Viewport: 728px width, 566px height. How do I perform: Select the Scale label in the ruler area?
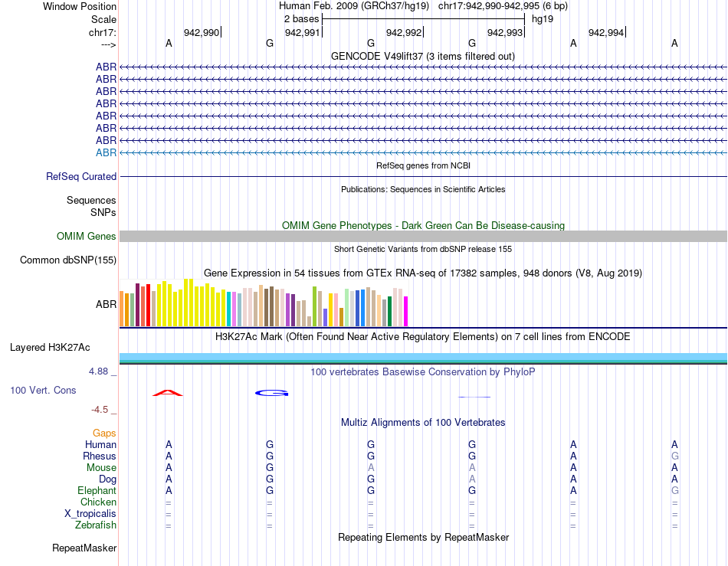pyautogui.click(x=103, y=19)
